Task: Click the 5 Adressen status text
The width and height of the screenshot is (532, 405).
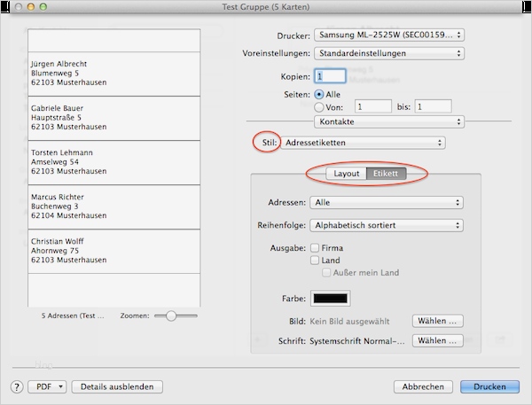Action: pyautogui.click(x=73, y=315)
